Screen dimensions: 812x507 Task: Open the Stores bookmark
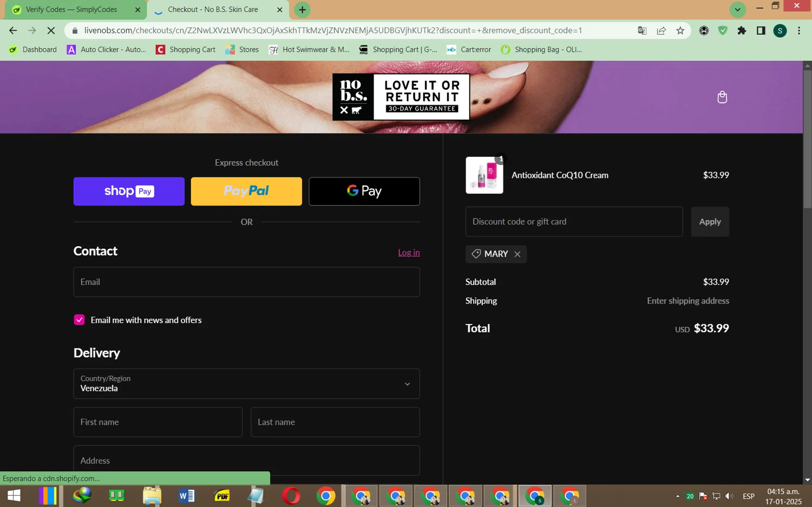tap(242, 50)
